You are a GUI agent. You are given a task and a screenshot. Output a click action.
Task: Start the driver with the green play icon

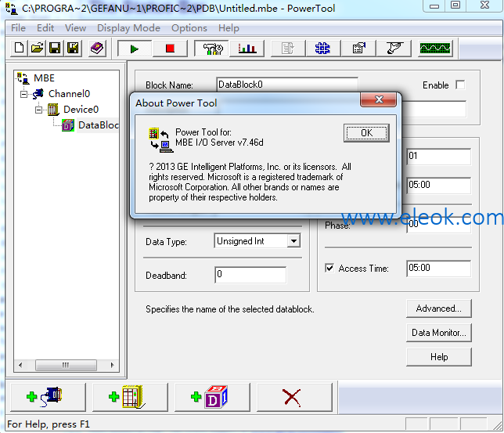point(135,49)
